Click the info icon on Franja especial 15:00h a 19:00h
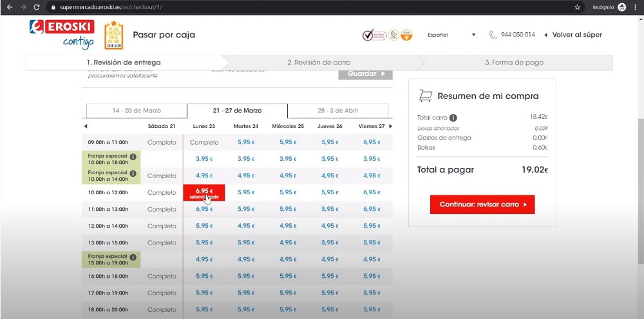644x319 pixels. point(133,255)
